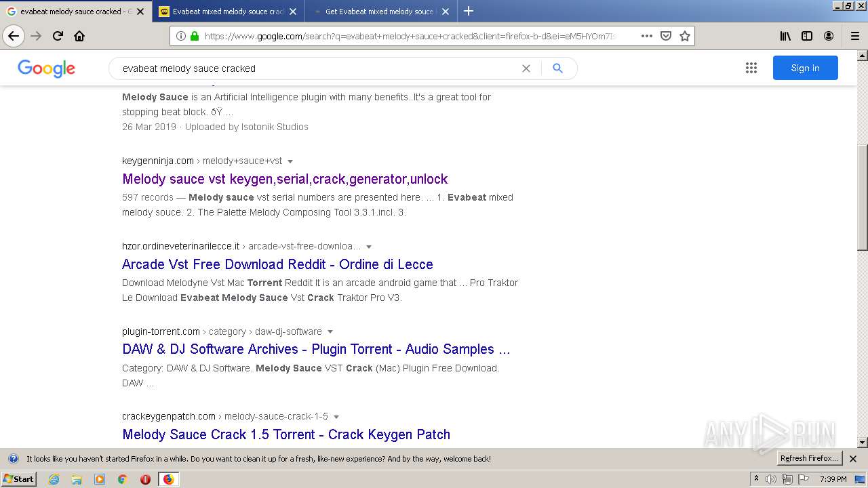The width and height of the screenshot is (868, 488).
Task: Save page to Pocket
Action: pyautogui.click(x=666, y=36)
